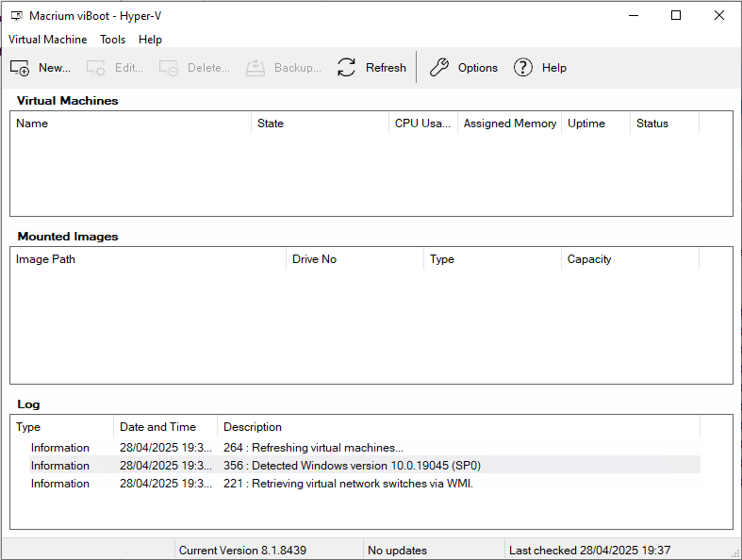
Task: Click the Backup toolbar icon
Action: click(256, 68)
